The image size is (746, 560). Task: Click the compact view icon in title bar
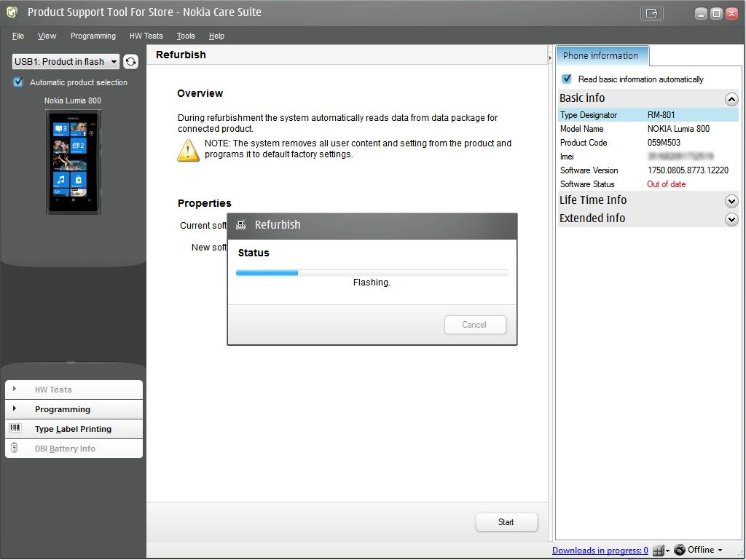click(652, 13)
